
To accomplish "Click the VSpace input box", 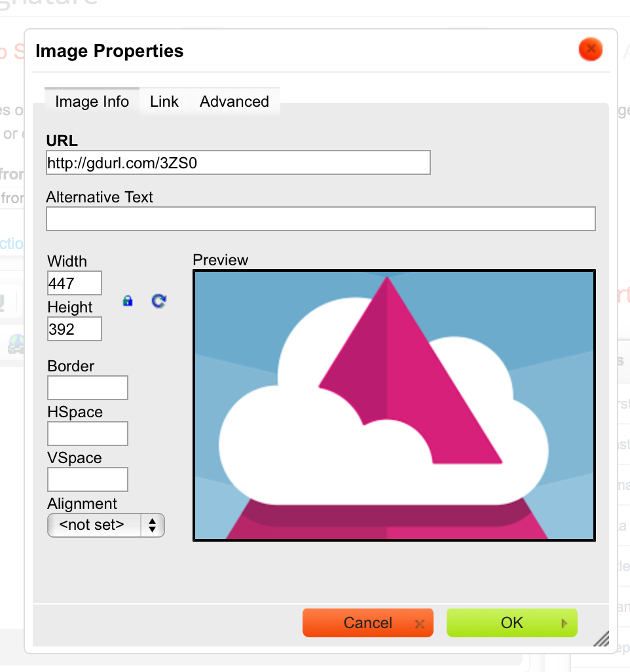I will click(88, 479).
